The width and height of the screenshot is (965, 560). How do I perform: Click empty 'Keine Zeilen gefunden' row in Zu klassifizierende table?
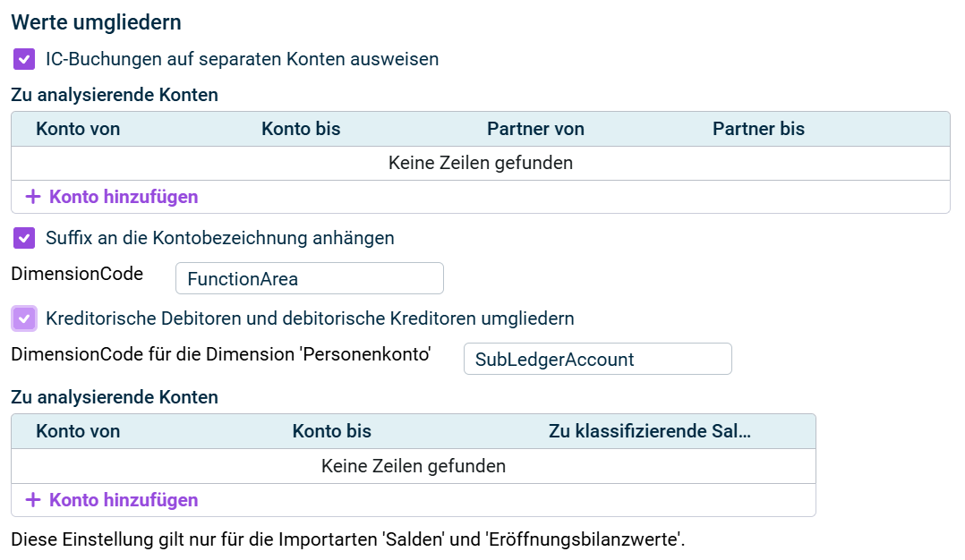(413, 466)
